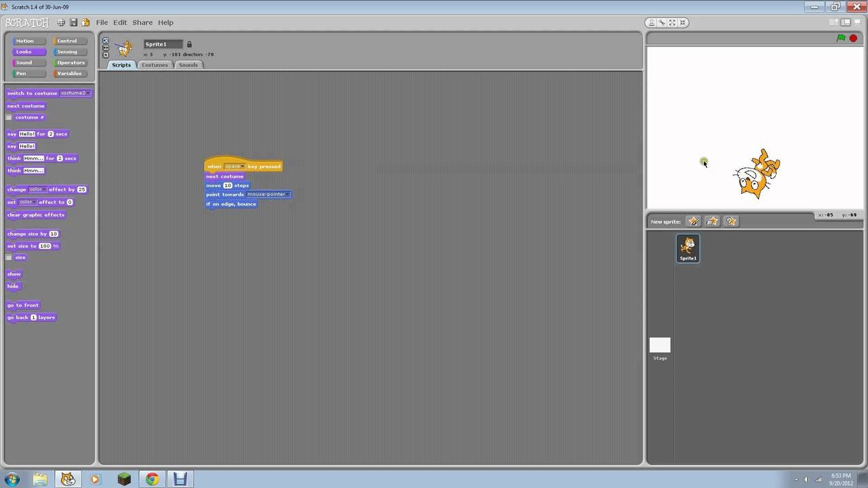This screenshot has height=488, width=868.
Task: Select the Shrink sprite tool
Action: pyautogui.click(x=684, y=22)
